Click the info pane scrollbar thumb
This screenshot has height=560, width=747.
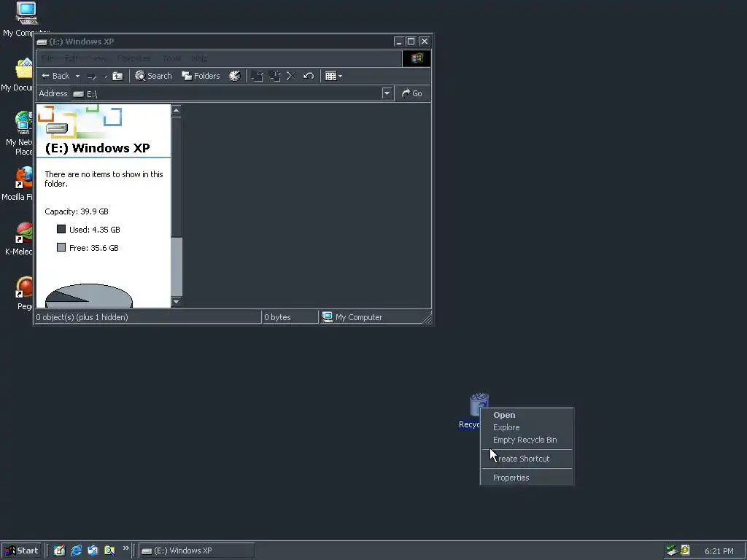(x=177, y=266)
